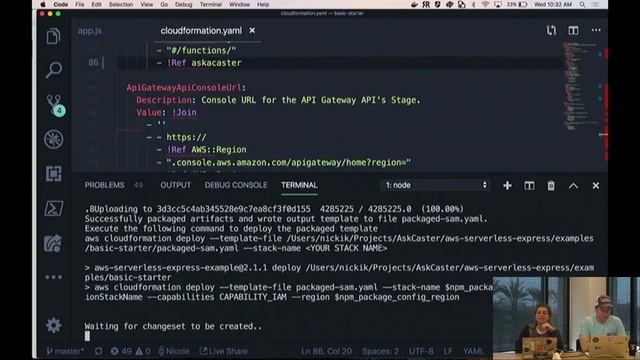Close the bottom terminal panel

[596, 186]
